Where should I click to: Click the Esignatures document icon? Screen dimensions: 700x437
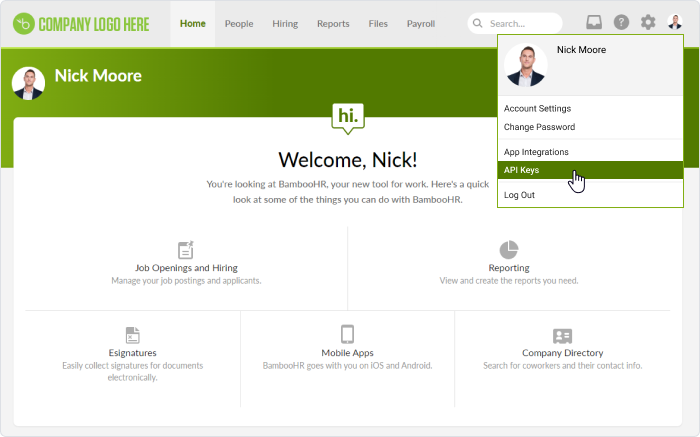133,335
